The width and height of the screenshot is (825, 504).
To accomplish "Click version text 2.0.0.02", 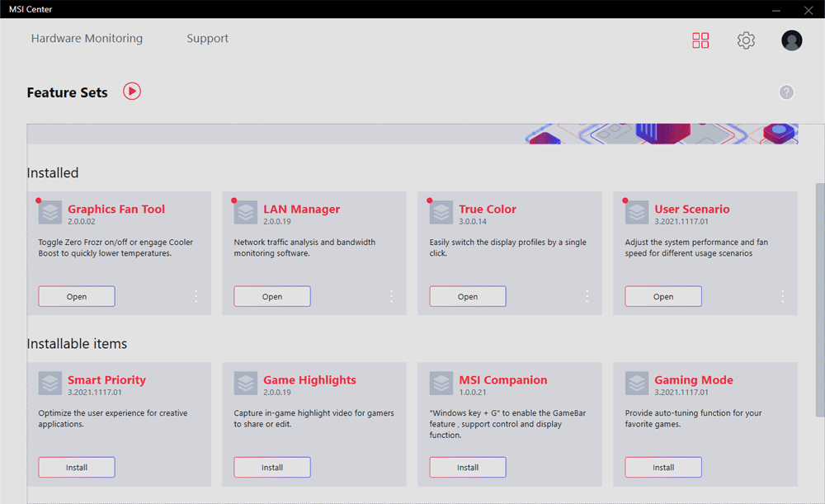I will point(82,222).
